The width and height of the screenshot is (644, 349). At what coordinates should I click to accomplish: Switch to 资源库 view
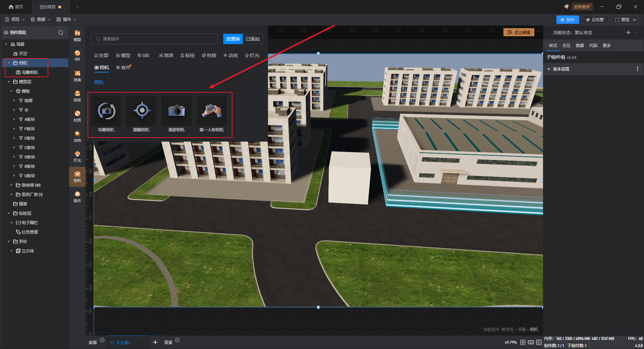233,39
